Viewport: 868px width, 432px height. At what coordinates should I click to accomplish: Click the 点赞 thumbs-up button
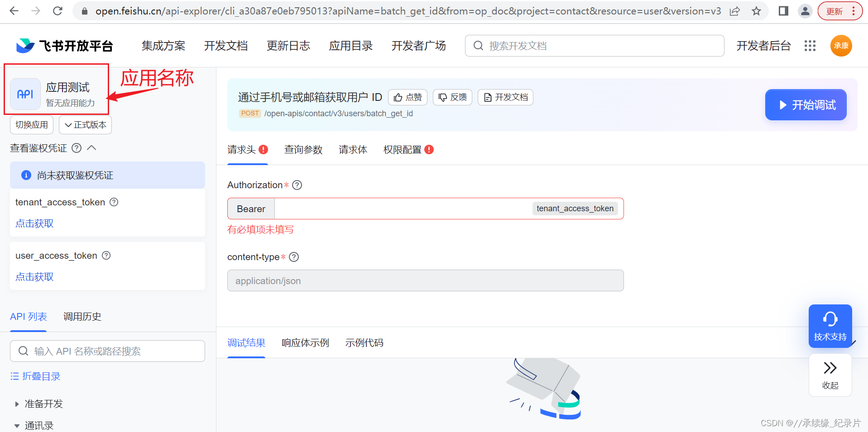pos(408,97)
